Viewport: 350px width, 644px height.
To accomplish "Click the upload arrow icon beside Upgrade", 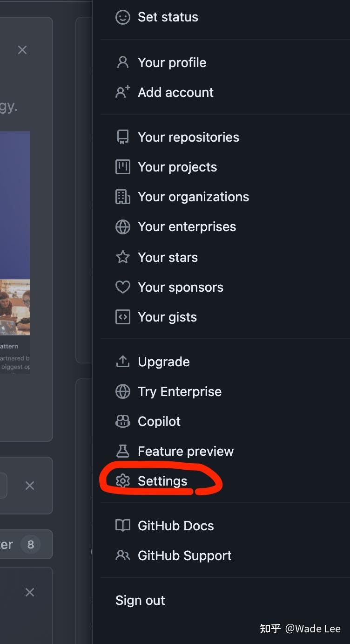I will click(122, 362).
